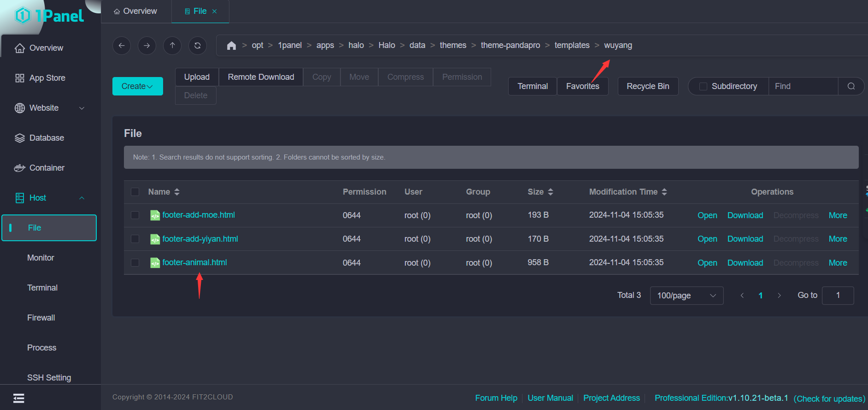Click the App Store grid icon
The image size is (868, 410).
coord(20,78)
